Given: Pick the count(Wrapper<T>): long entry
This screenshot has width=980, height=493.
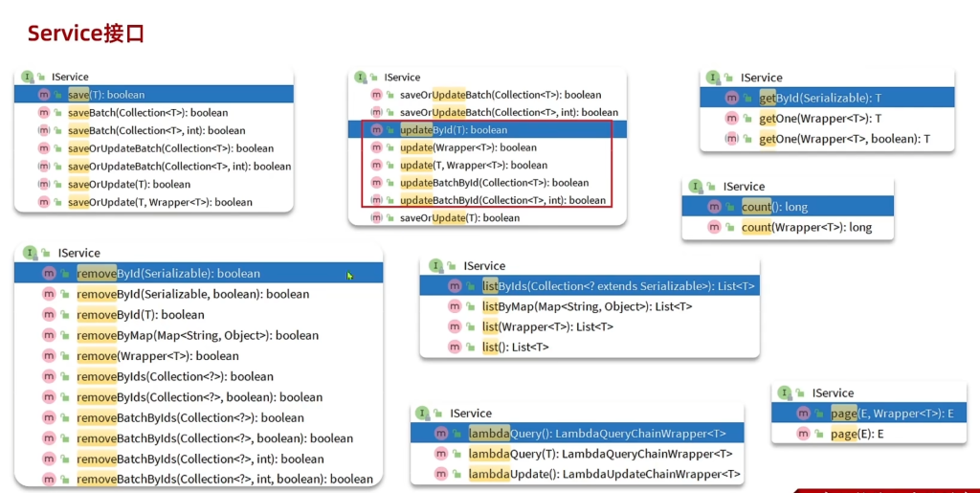Looking at the screenshot, I should [806, 228].
